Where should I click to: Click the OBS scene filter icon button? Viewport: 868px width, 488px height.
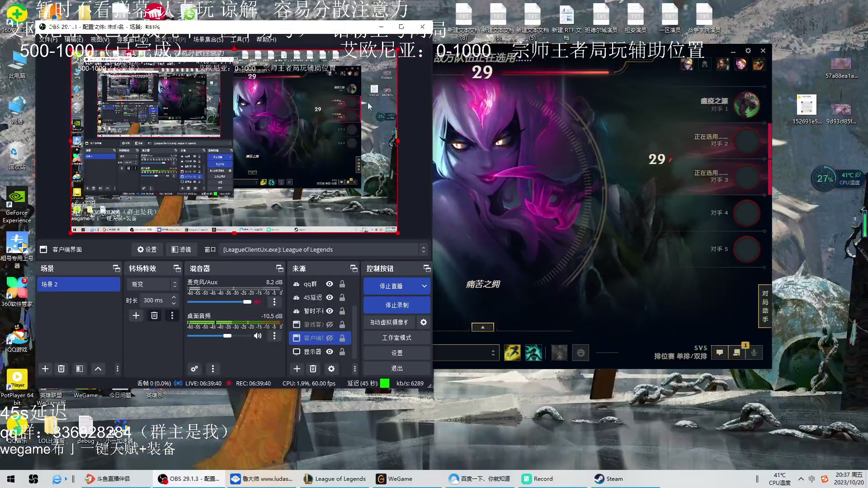pos(80,369)
